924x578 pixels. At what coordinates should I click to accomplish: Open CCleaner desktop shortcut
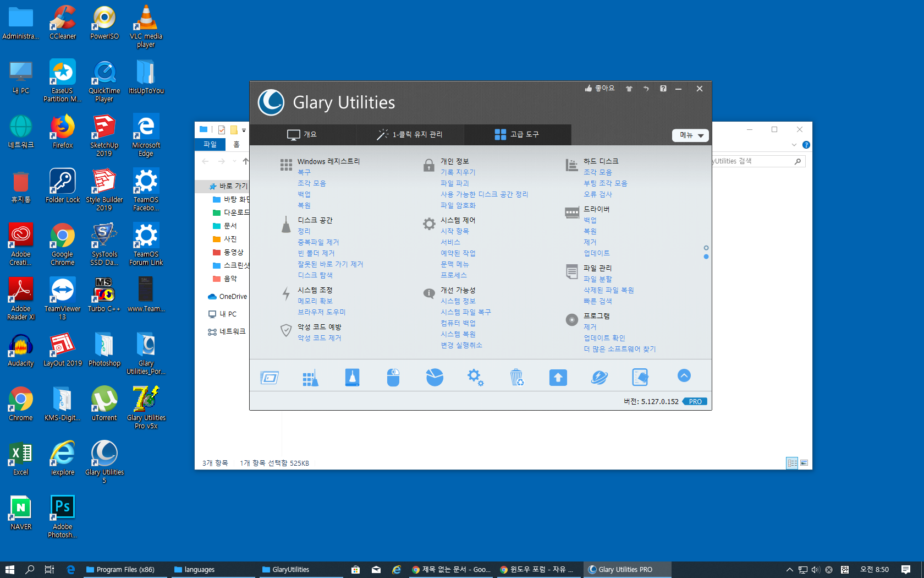tap(63, 23)
